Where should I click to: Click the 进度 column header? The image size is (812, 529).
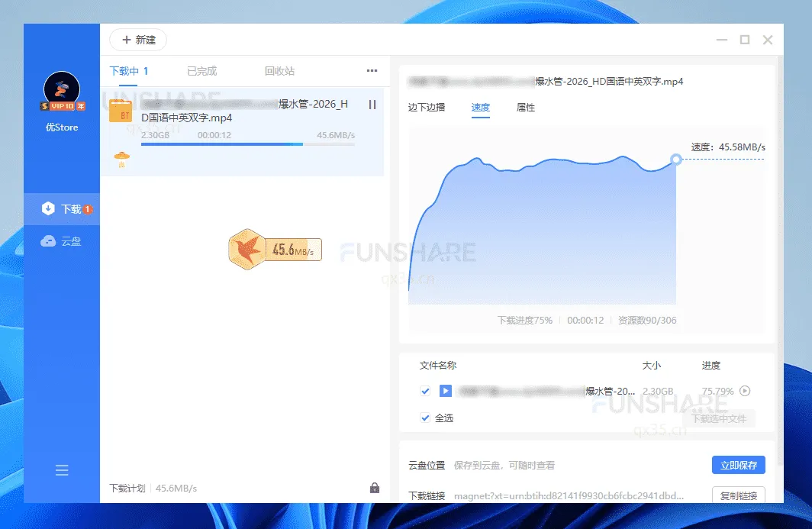(x=711, y=366)
